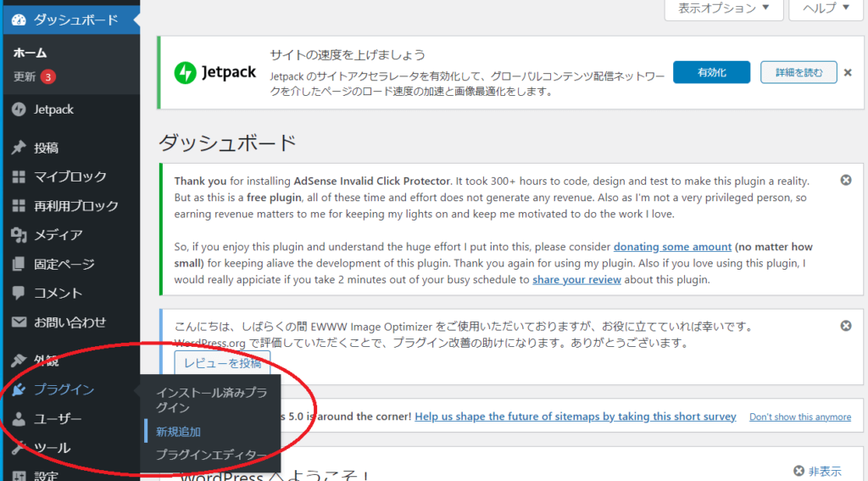Open 更新 updates page

click(25, 76)
